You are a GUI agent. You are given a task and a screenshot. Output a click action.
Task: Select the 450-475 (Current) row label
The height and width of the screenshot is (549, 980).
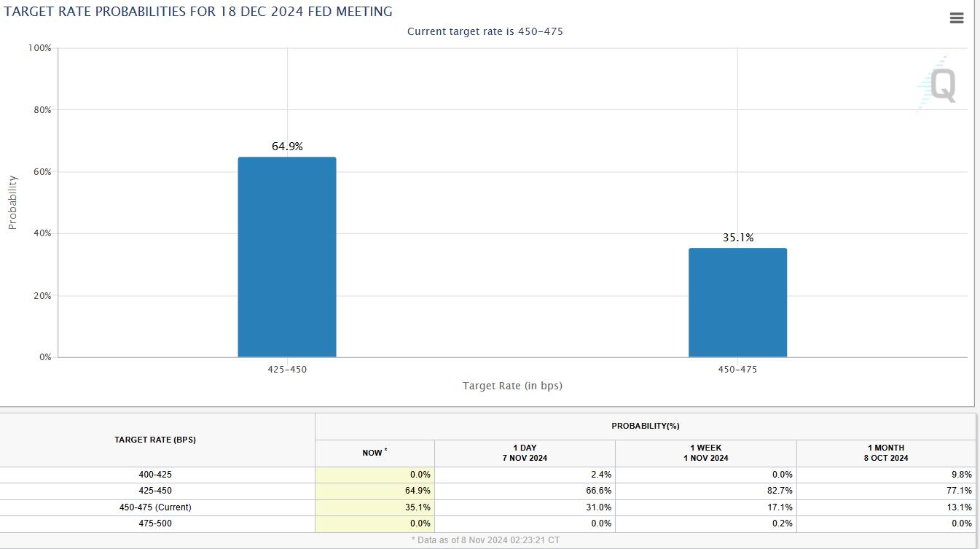point(155,507)
